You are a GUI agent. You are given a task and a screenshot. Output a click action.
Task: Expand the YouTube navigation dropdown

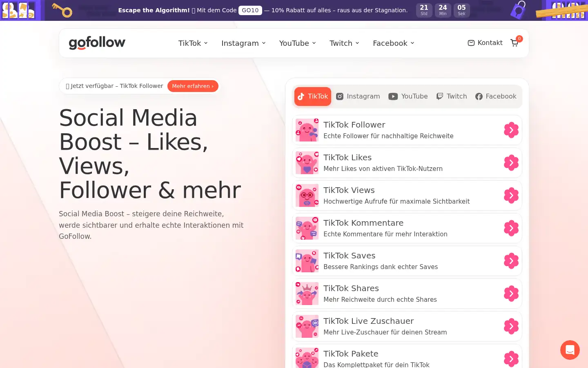click(298, 43)
